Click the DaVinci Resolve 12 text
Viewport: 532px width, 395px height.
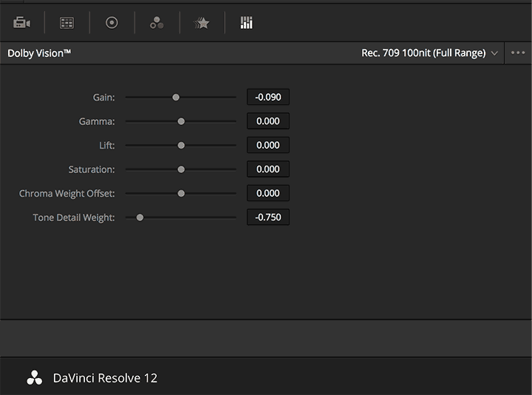pyautogui.click(x=105, y=378)
